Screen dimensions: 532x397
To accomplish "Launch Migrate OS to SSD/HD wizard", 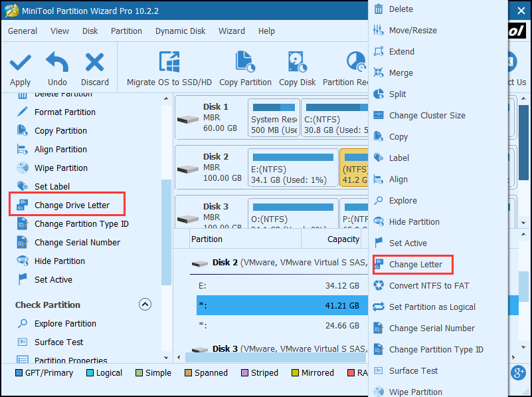I will click(169, 69).
